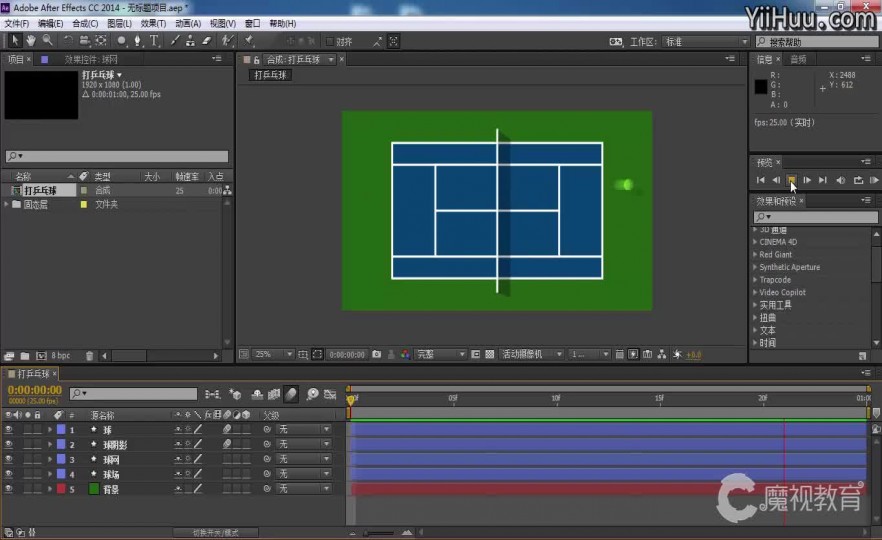Enable motion blur for timeline layers
882x540 pixels.
coord(291,394)
